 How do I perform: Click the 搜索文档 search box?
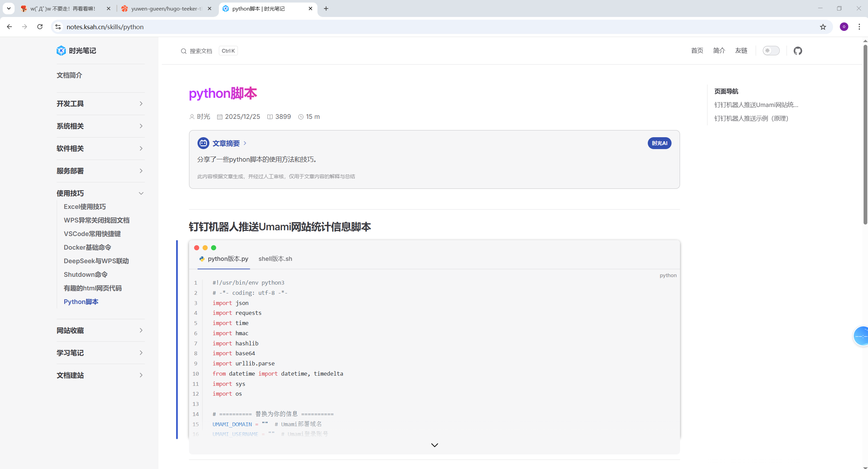pyautogui.click(x=201, y=51)
